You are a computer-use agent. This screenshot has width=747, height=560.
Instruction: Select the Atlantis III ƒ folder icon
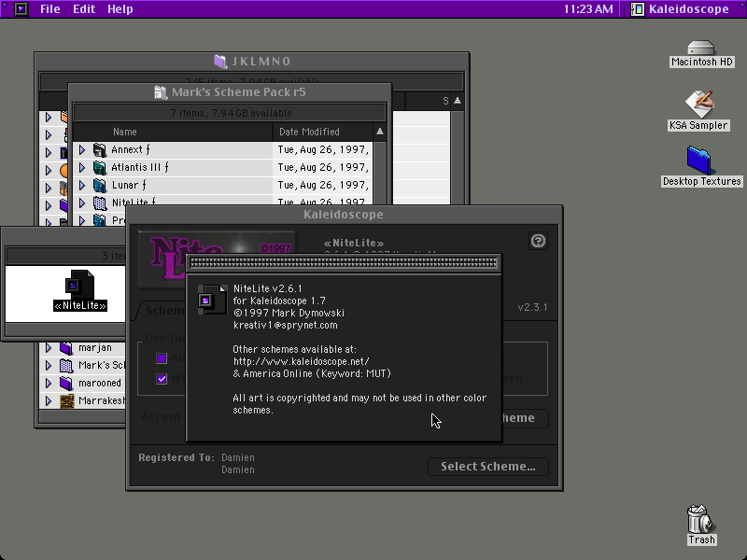click(99, 168)
